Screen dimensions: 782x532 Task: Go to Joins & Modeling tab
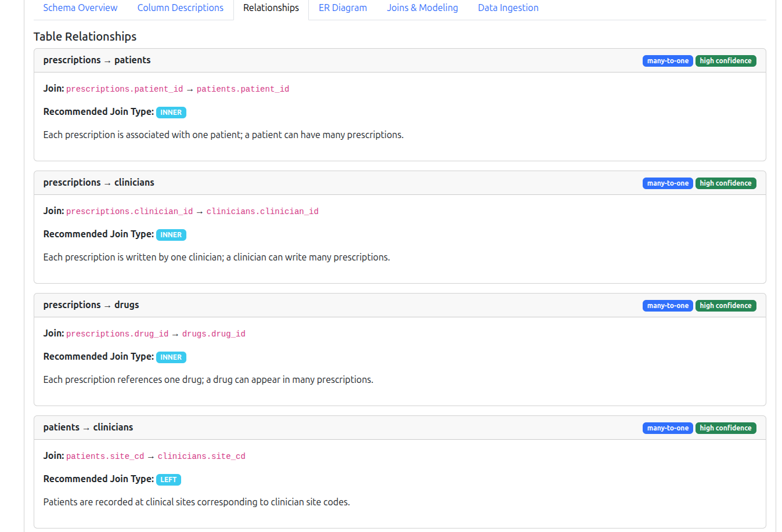pos(422,8)
